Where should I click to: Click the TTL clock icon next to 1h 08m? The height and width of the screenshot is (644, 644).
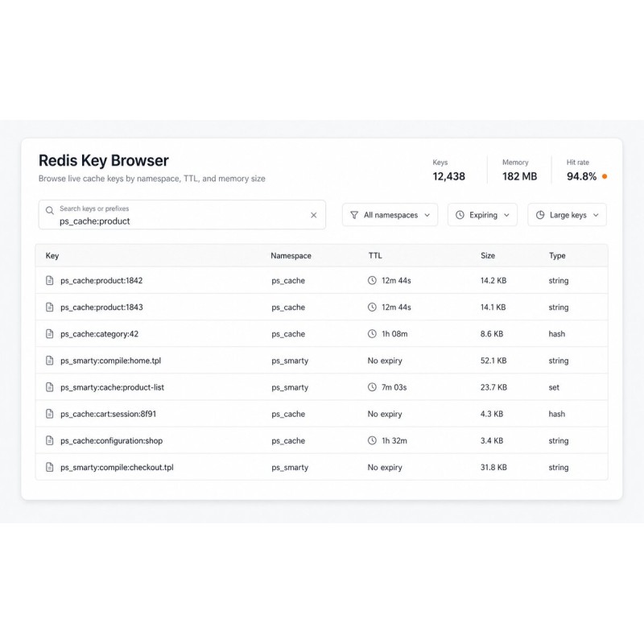tap(372, 334)
